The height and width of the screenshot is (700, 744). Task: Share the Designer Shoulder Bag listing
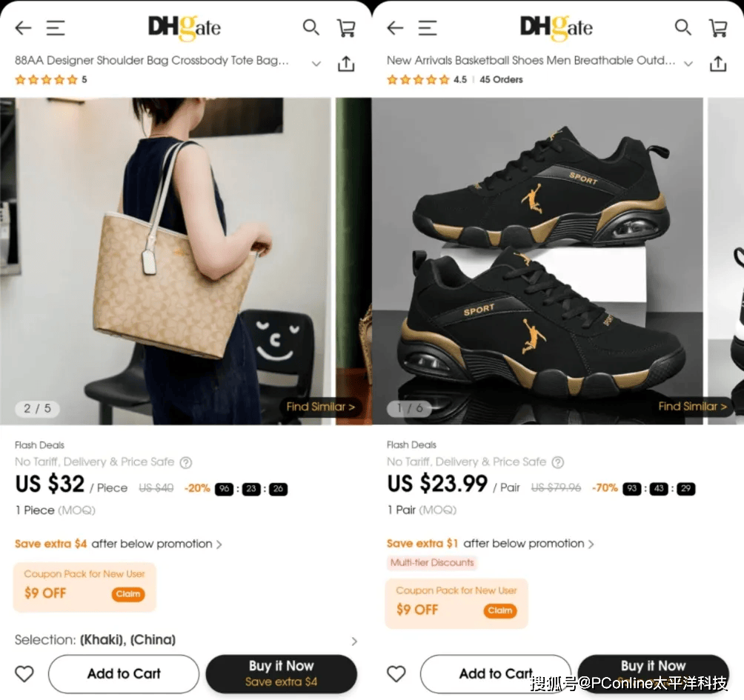[x=346, y=64]
